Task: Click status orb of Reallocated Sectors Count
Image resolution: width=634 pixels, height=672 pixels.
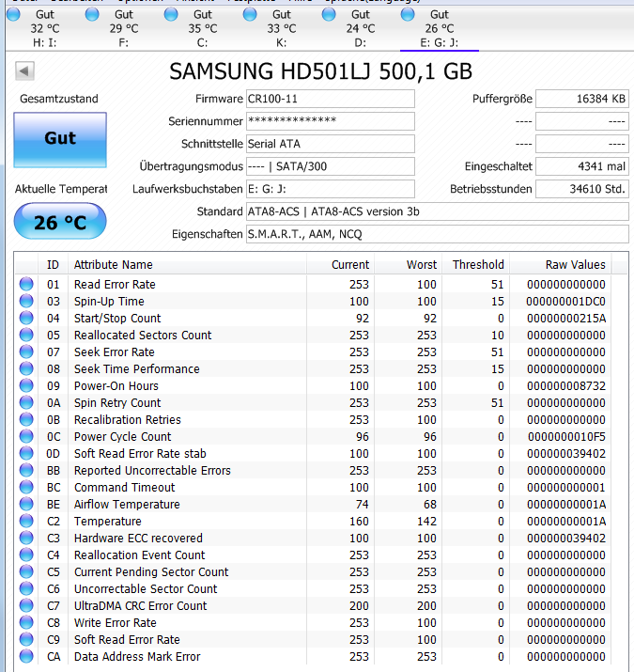Action: (26, 335)
